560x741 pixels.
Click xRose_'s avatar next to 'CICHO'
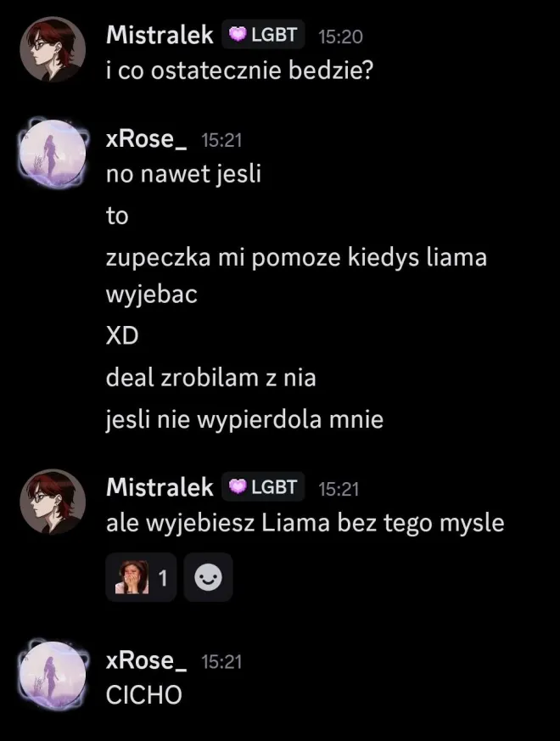click(x=53, y=675)
